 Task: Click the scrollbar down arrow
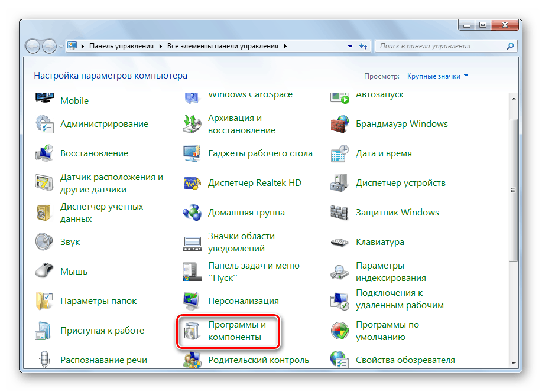(513, 363)
